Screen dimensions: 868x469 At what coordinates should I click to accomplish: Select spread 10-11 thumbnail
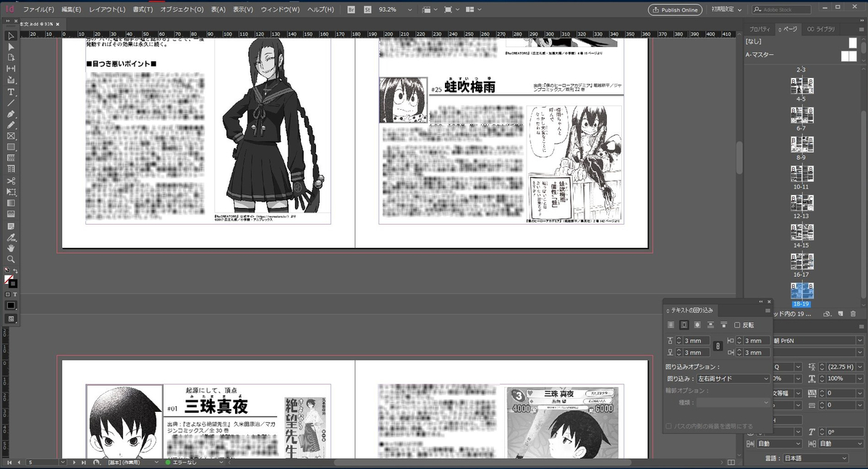(x=801, y=175)
